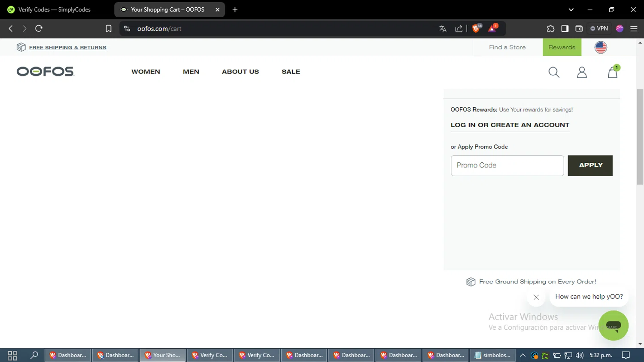This screenshot has width=644, height=362.
Task: Switch to the 'Verify Codes — SimplyCodes' tab
Action: [x=55, y=9]
